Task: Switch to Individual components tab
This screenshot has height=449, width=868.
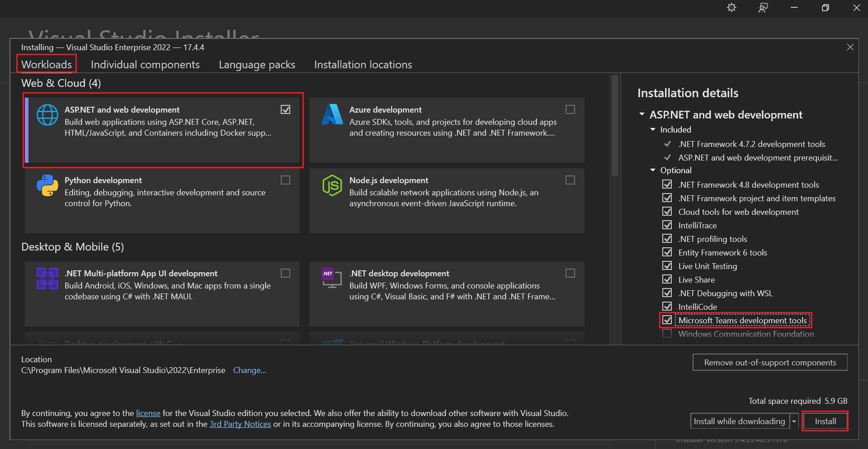Action: click(145, 64)
